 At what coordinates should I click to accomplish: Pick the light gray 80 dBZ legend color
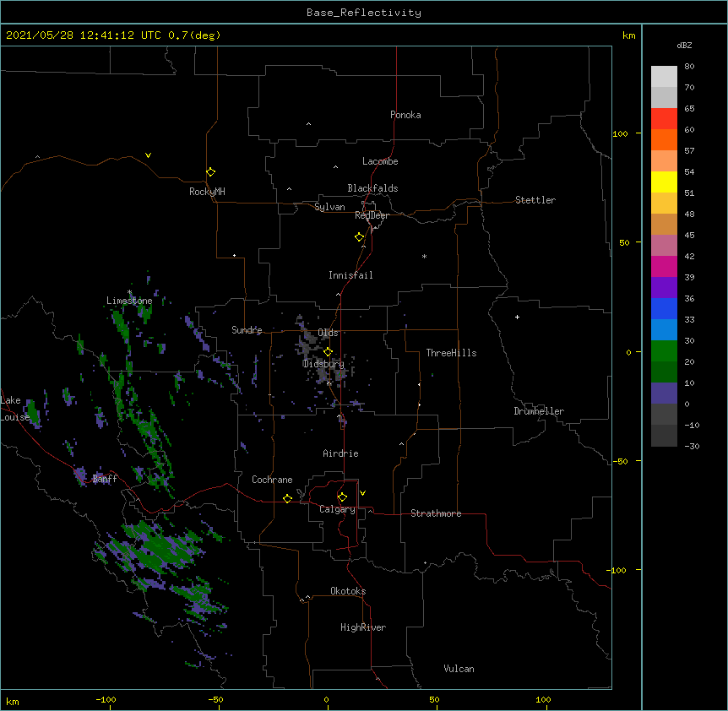pyautogui.click(x=664, y=76)
